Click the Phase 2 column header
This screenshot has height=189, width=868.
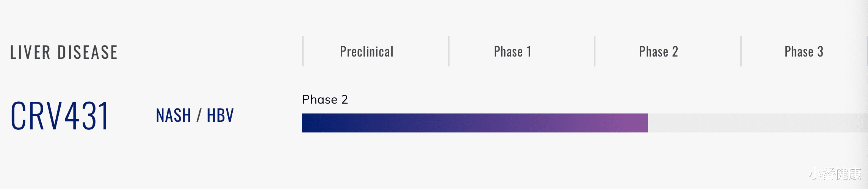tap(658, 52)
